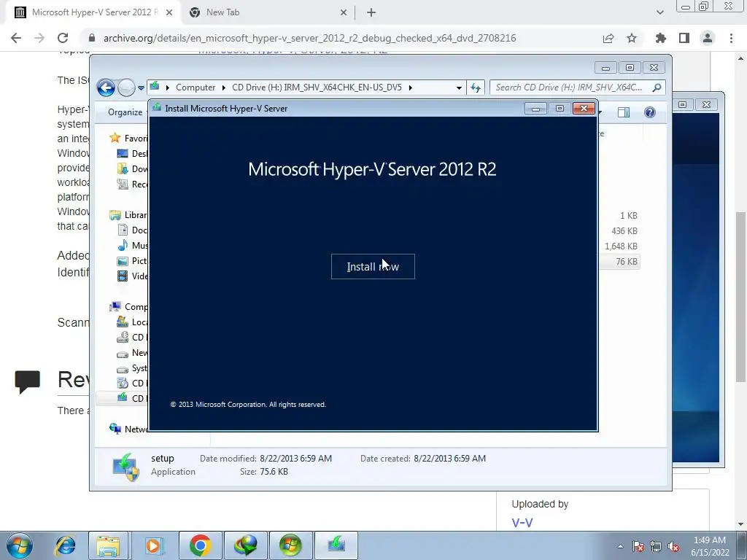Screen dimensions: 747x560
Task: Click the 436 KB file size cell
Action: tap(624, 231)
